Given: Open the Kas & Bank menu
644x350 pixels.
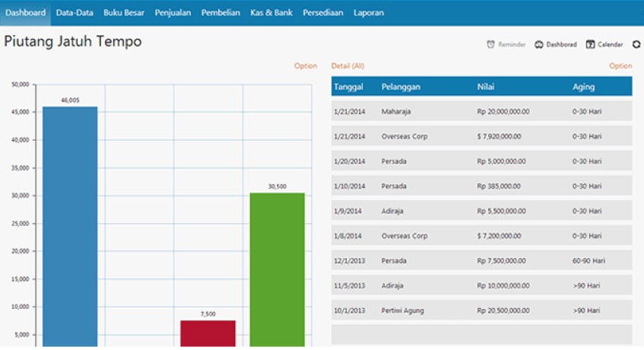Looking at the screenshot, I should 271,13.
